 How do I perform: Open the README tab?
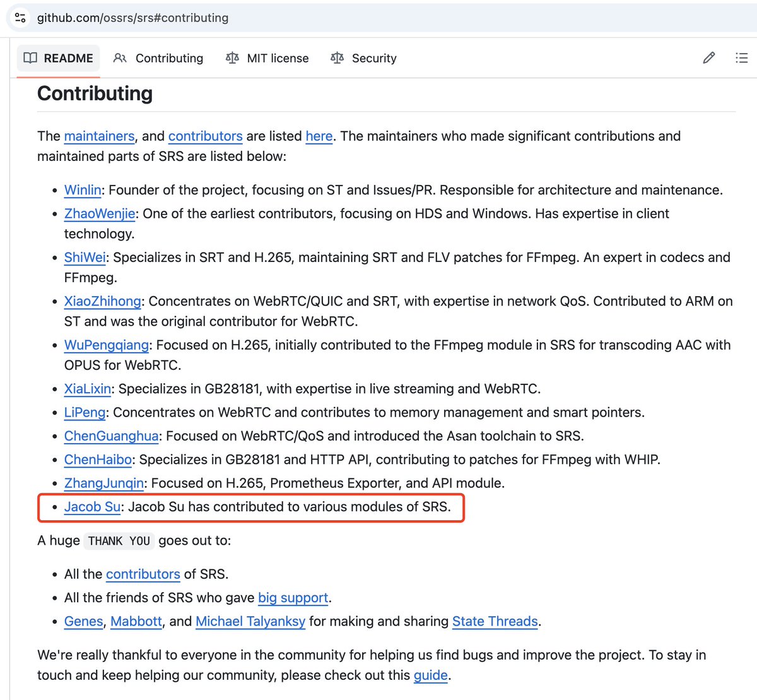59,58
